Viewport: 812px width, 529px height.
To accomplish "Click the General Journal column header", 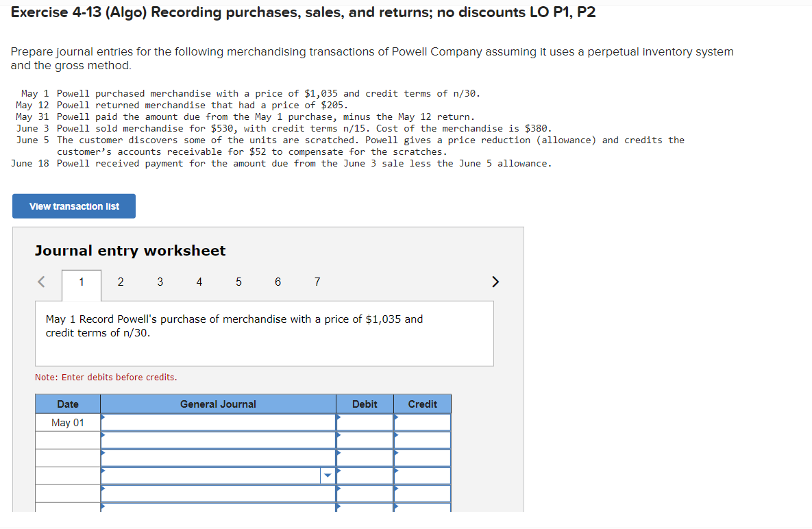I will click(217, 404).
